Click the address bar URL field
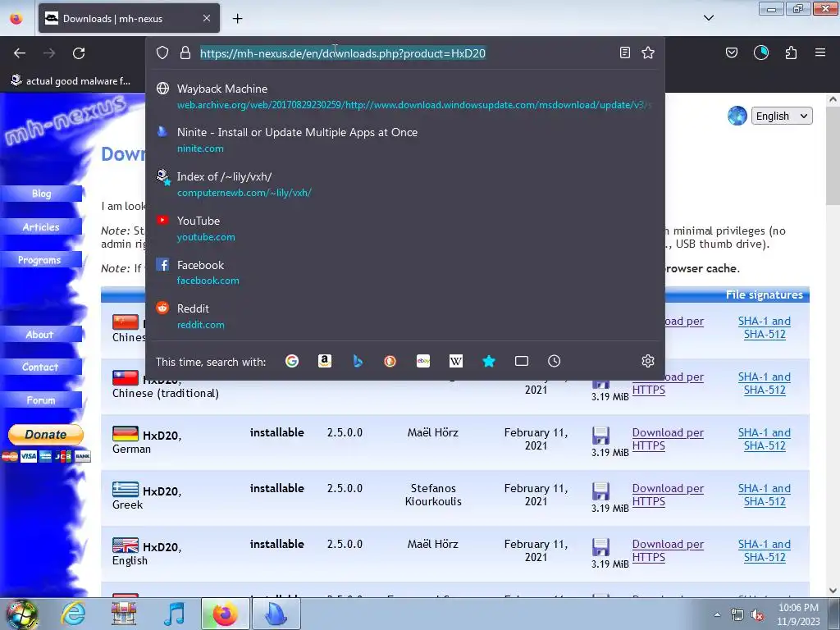 click(x=404, y=53)
